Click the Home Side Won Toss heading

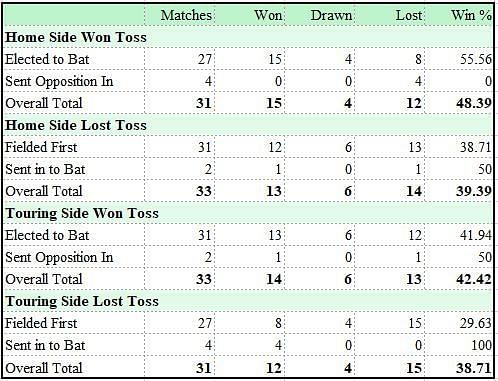pos(76,37)
